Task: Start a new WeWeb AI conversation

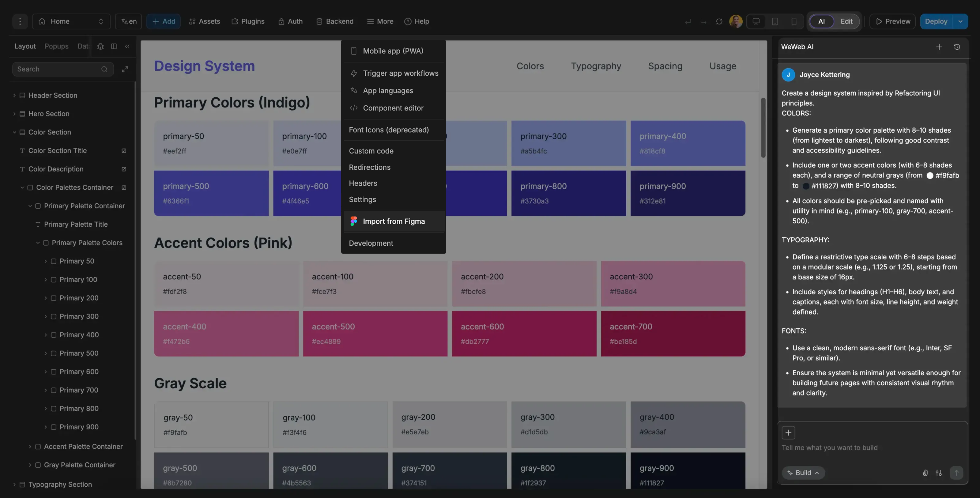Action: (939, 47)
